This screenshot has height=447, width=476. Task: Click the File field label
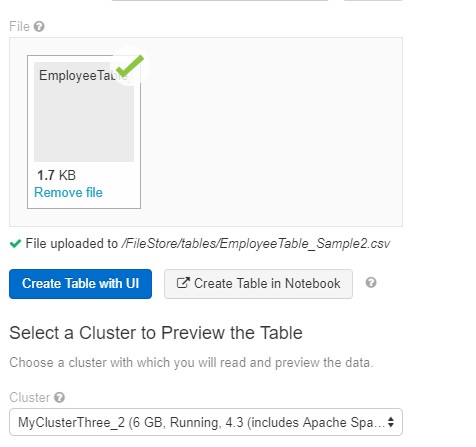tap(19, 26)
